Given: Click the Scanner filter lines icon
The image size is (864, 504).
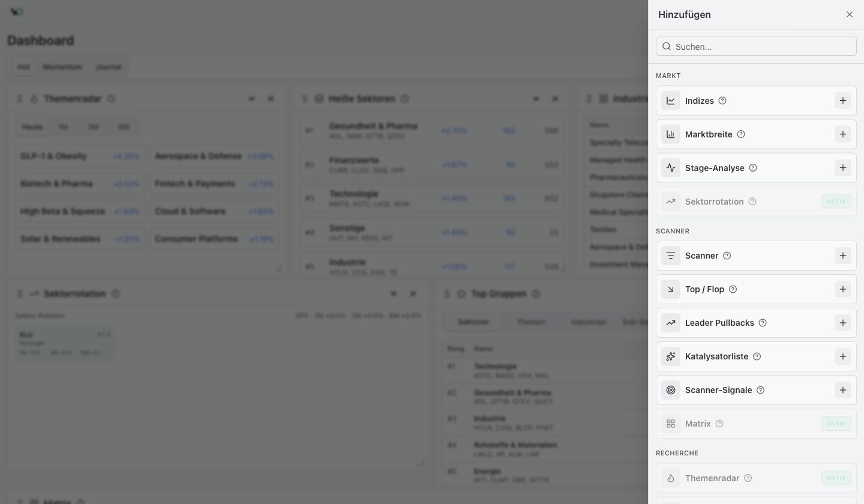Looking at the screenshot, I should (671, 256).
